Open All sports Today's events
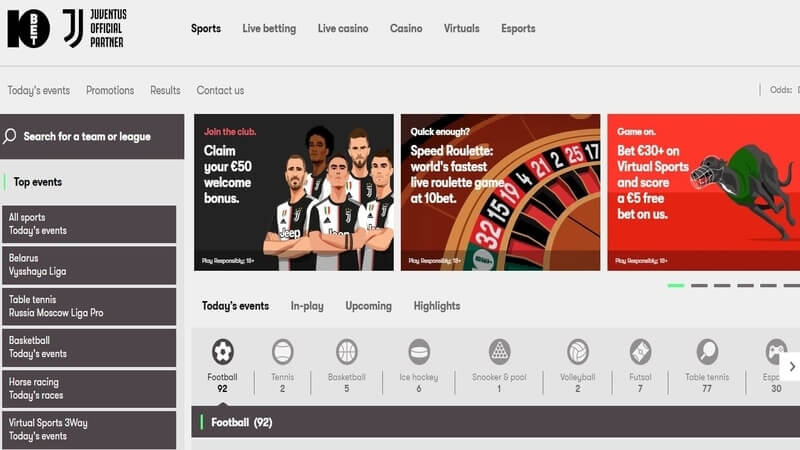The width and height of the screenshot is (800, 450). coord(89,224)
